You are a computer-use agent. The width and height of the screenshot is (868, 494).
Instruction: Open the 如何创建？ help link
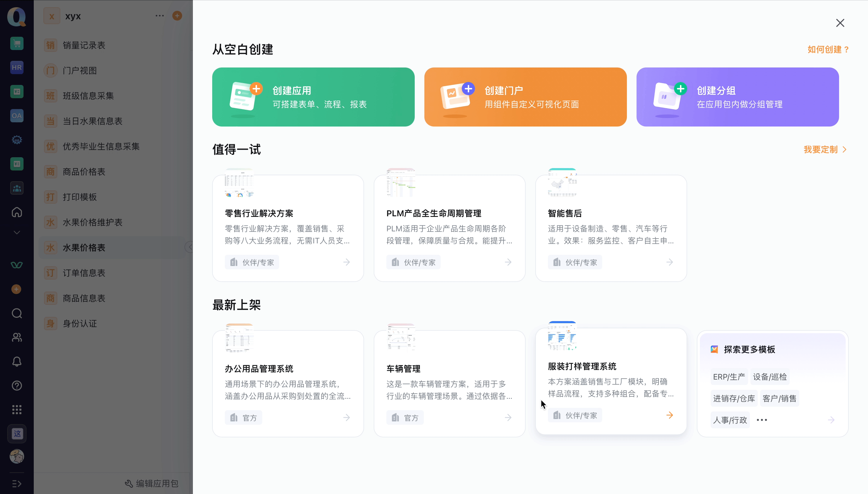(828, 49)
